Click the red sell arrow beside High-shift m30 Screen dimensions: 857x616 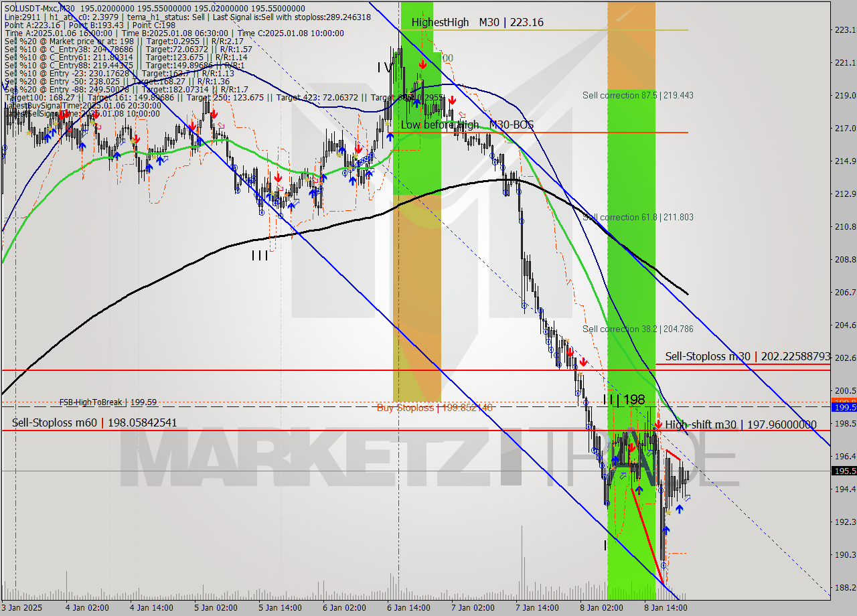click(659, 425)
